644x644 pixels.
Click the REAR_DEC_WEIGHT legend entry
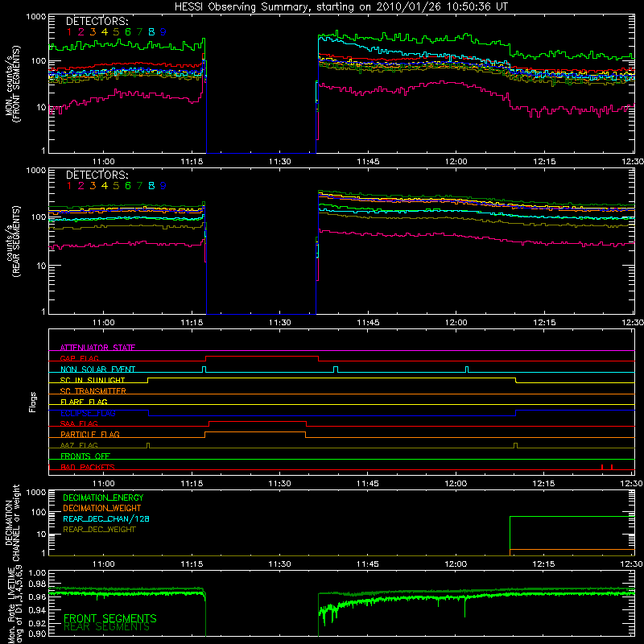99,530
